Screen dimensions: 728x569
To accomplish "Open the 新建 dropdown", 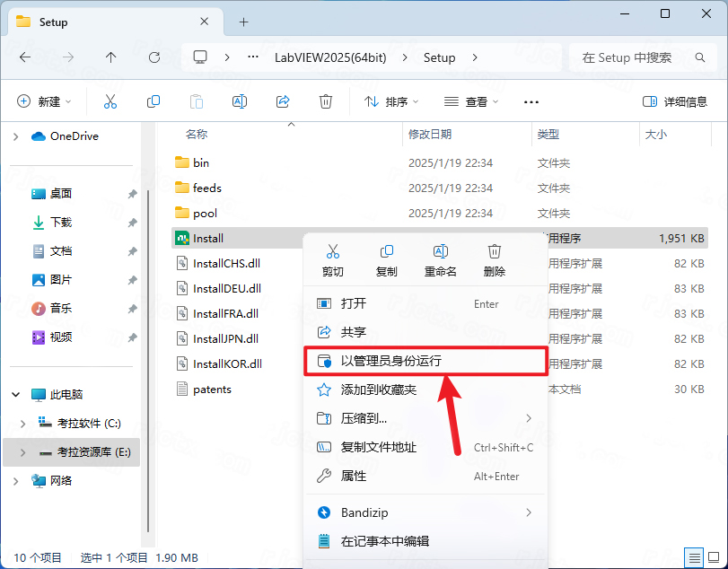I will tap(44, 101).
